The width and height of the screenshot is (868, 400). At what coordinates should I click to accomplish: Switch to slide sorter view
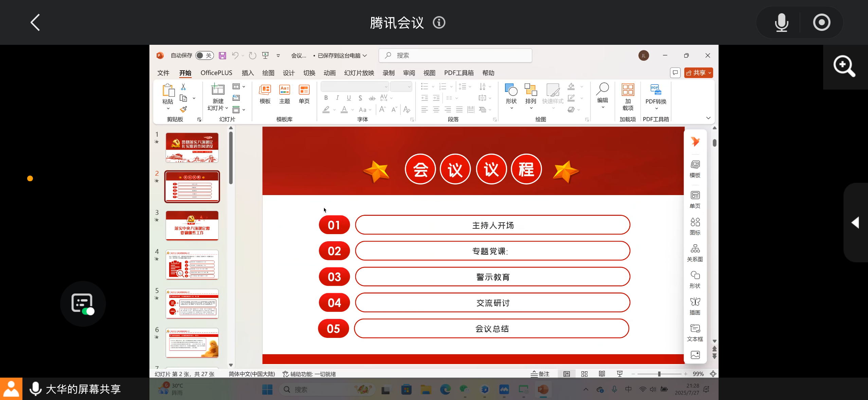tap(584, 374)
